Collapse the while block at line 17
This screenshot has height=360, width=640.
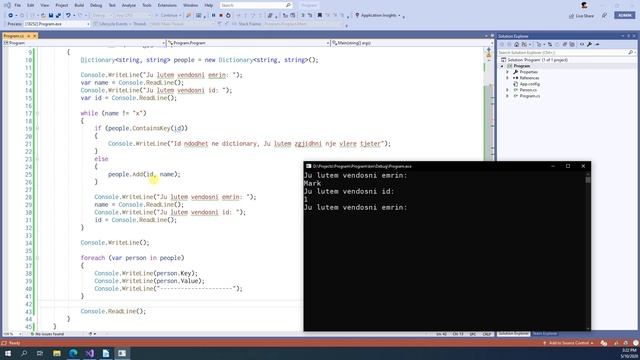coord(37,113)
